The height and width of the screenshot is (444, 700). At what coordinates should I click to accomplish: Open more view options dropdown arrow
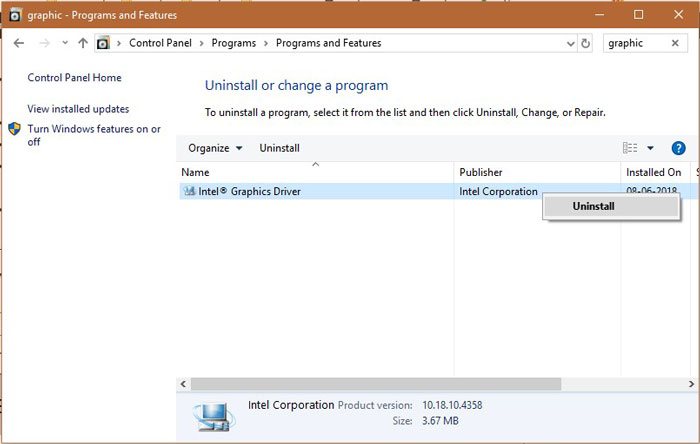click(650, 148)
